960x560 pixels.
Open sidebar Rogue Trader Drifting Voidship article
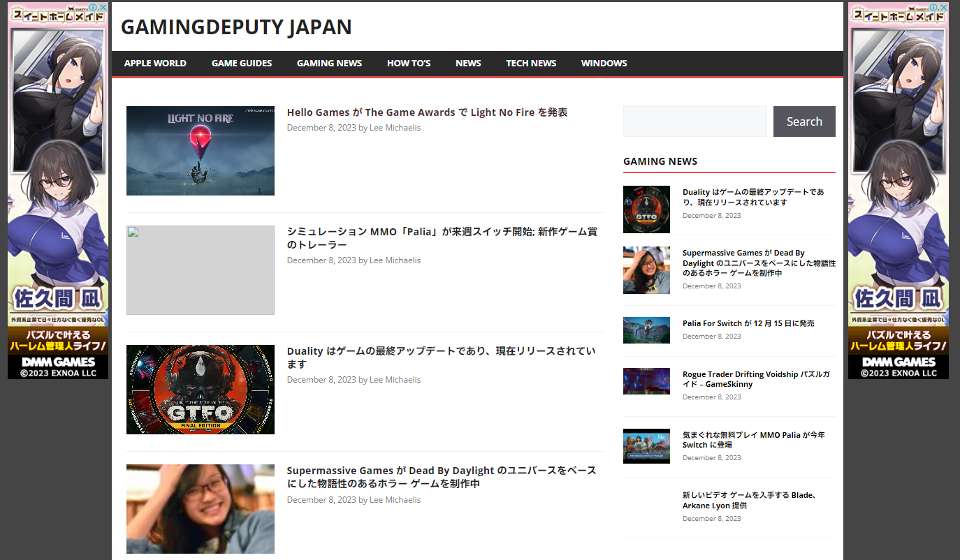[756, 379]
